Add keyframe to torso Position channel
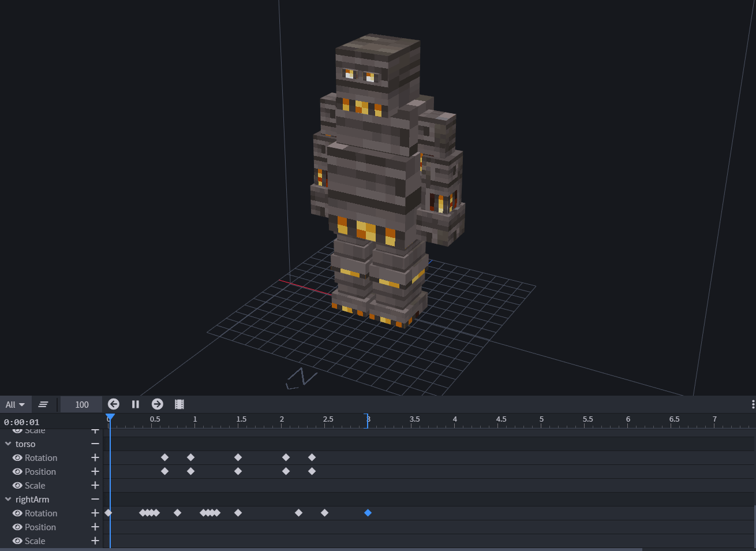 (95, 472)
